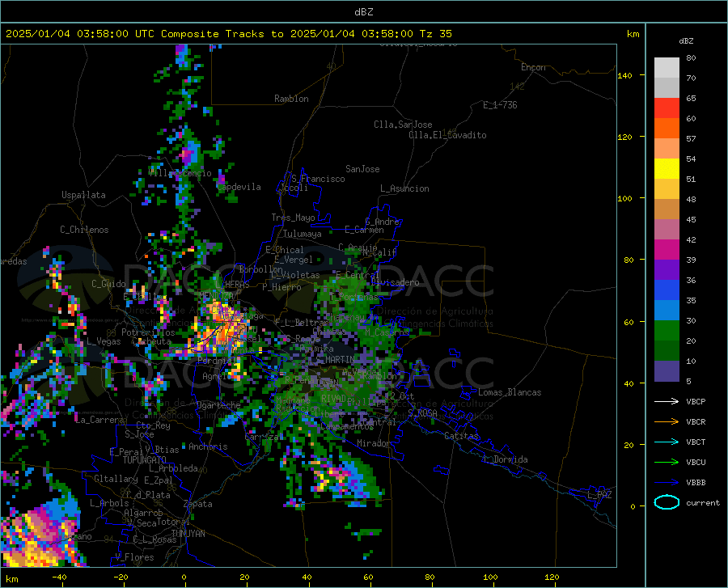Click the E_1-736 map label
This screenshot has height=588, width=728.
click(500, 105)
